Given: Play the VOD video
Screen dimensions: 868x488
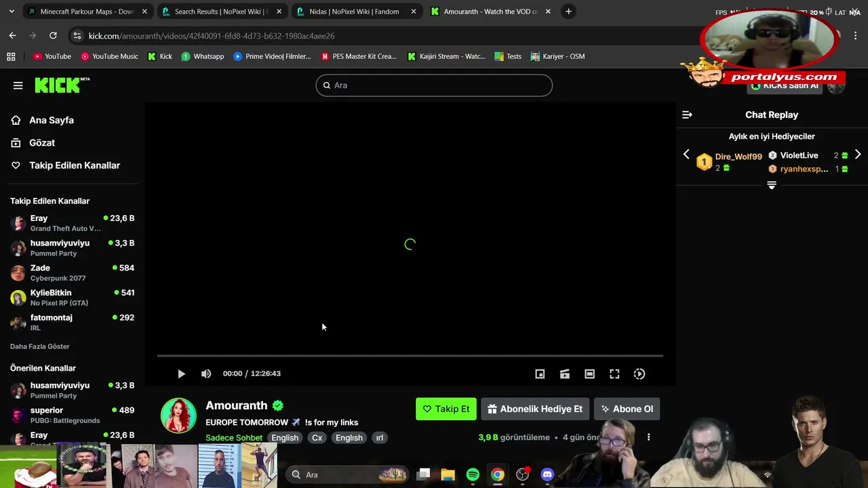Looking at the screenshot, I should click(x=181, y=373).
